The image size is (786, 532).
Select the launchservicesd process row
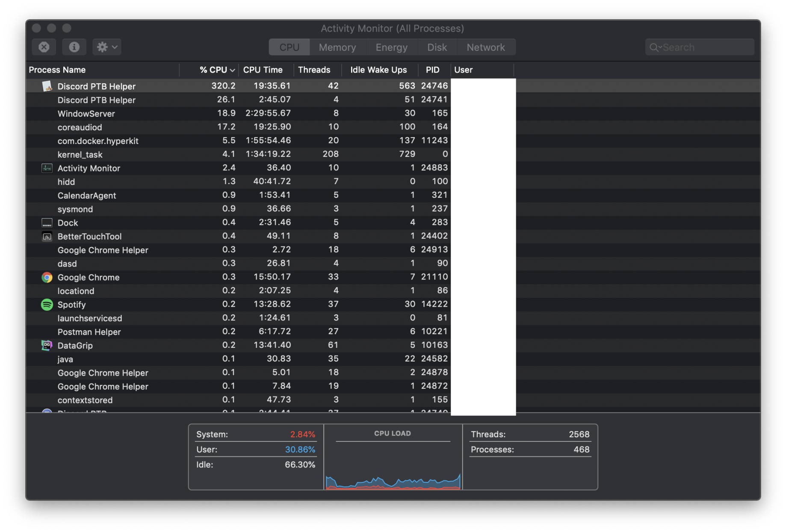tap(393, 318)
